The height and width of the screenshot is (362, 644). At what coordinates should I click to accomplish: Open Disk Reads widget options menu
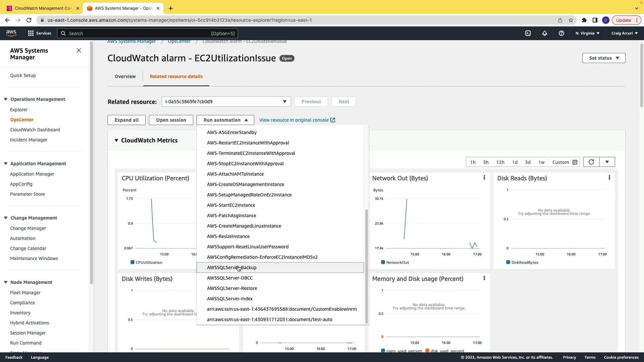[609, 178]
